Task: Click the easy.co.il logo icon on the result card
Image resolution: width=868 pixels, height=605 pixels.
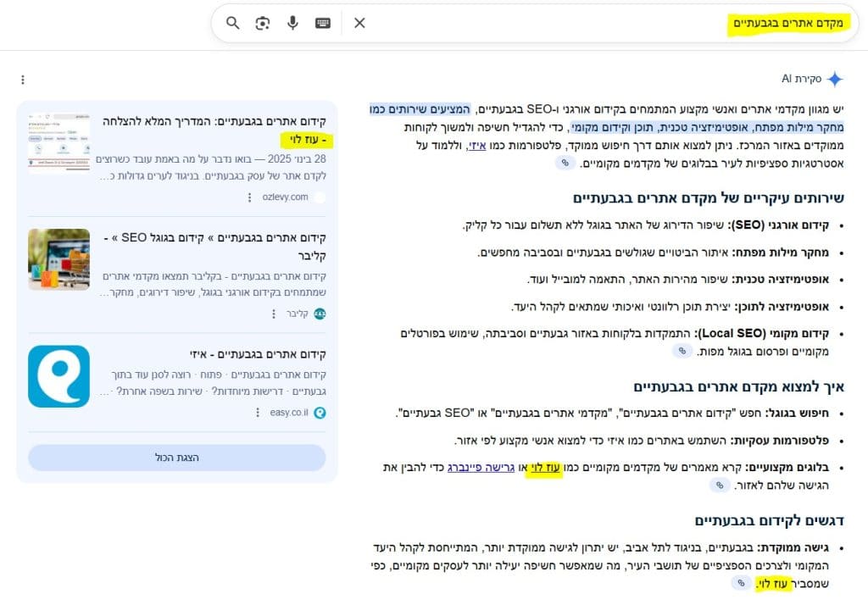Action: click(321, 412)
